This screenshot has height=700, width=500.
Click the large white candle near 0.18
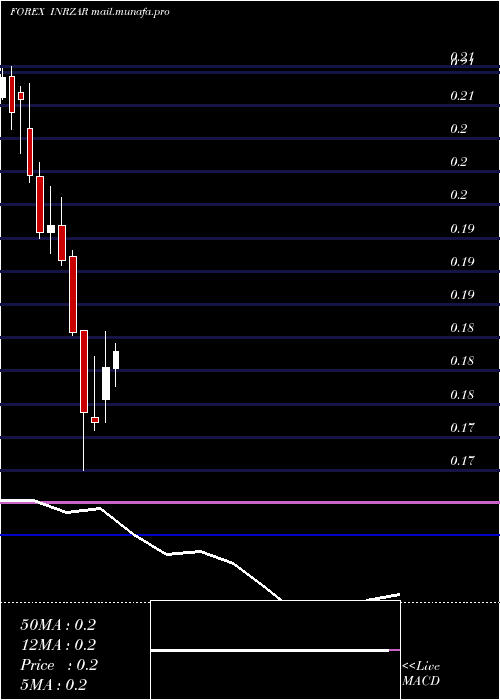click(106, 383)
